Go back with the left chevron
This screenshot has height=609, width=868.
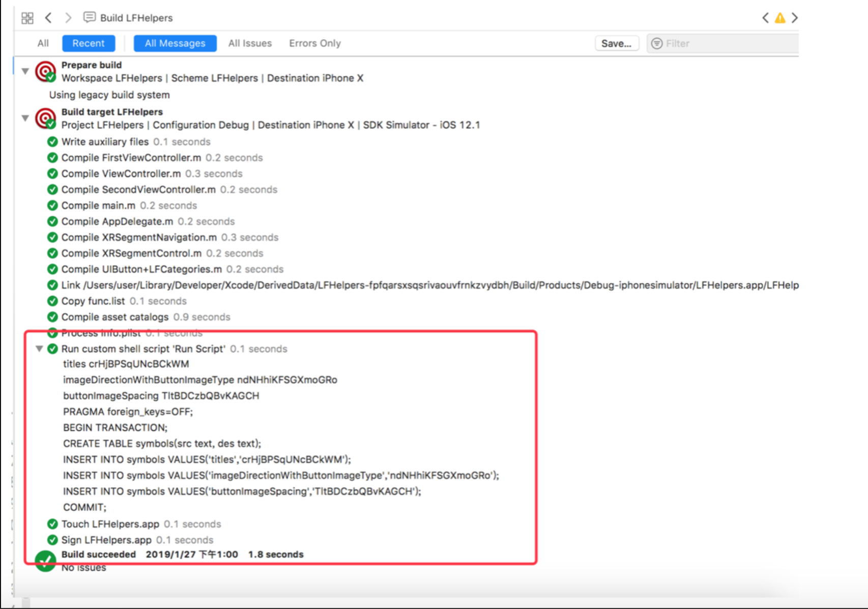coord(48,18)
